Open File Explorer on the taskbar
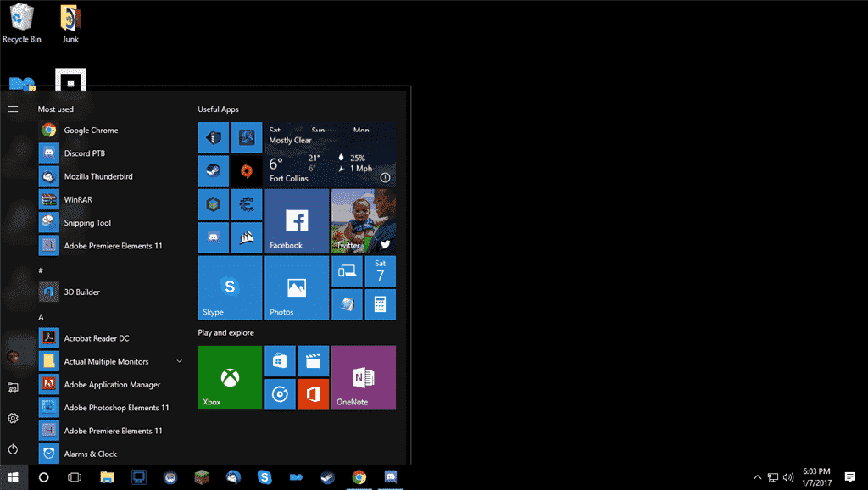Screen dimensions: 868x490 pos(107,477)
